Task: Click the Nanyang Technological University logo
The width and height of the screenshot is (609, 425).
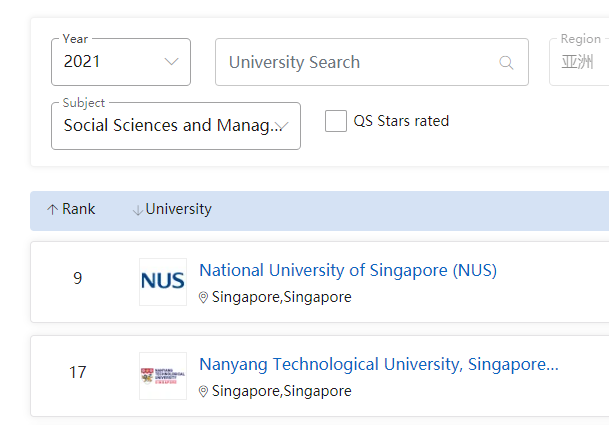Action: pyautogui.click(x=162, y=376)
